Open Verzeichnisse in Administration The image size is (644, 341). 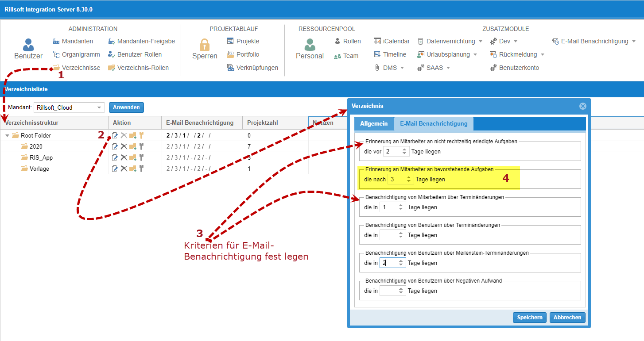pyautogui.click(x=76, y=68)
